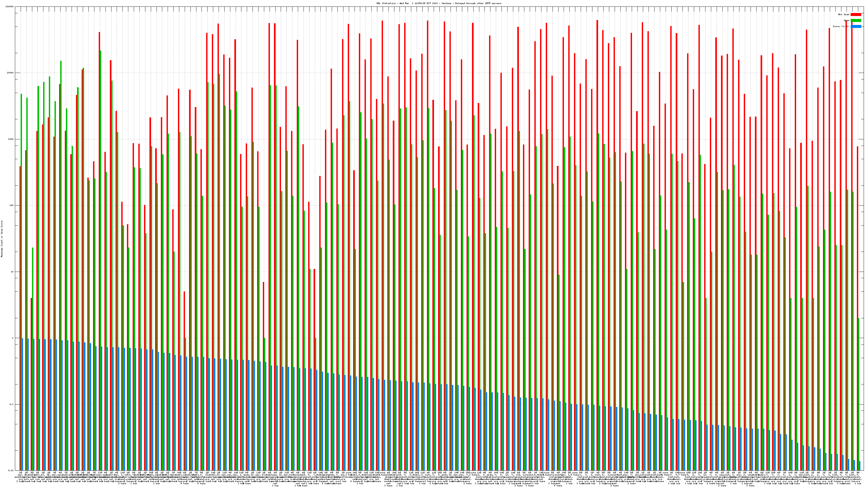Click the 10 y-axis tick label

[x=12, y=272]
